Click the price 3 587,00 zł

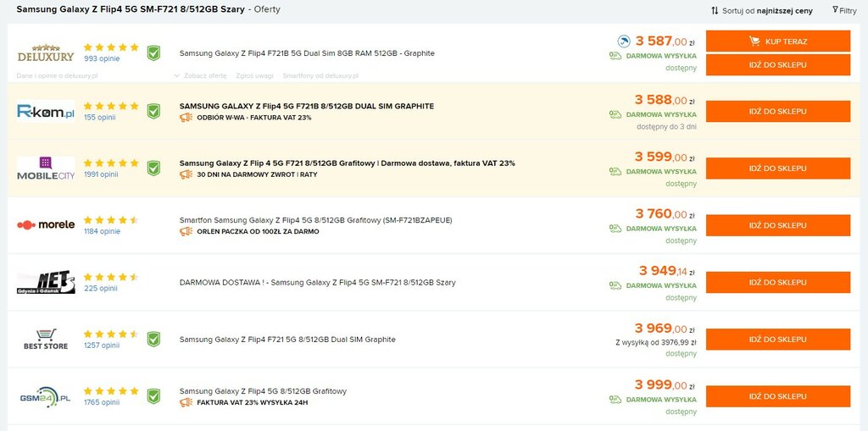(x=665, y=41)
